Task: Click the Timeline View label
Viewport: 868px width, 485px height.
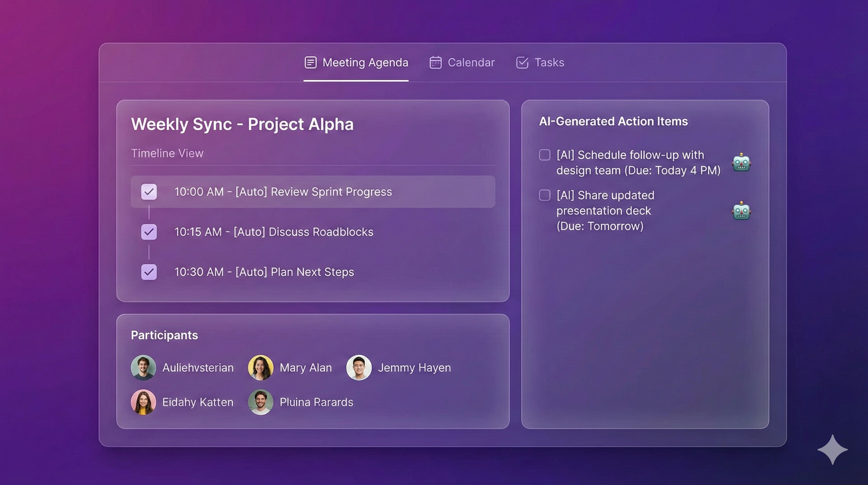Action: pyautogui.click(x=167, y=153)
